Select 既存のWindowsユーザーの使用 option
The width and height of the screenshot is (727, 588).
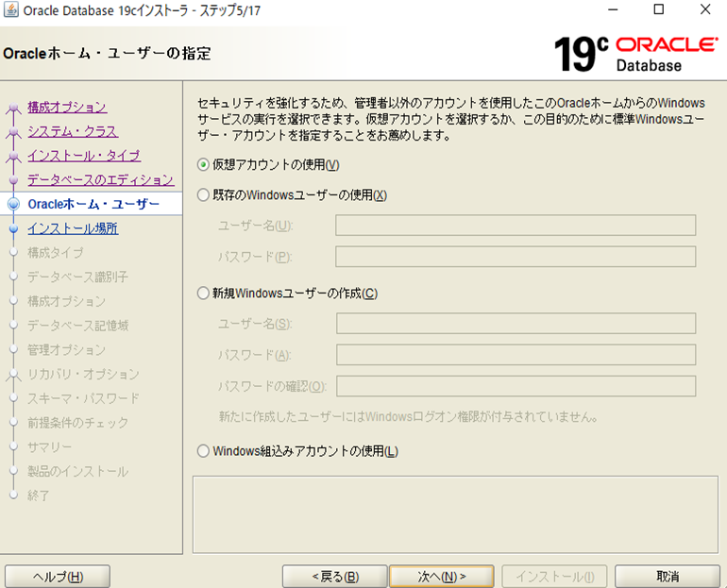pyautogui.click(x=203, y=195)
